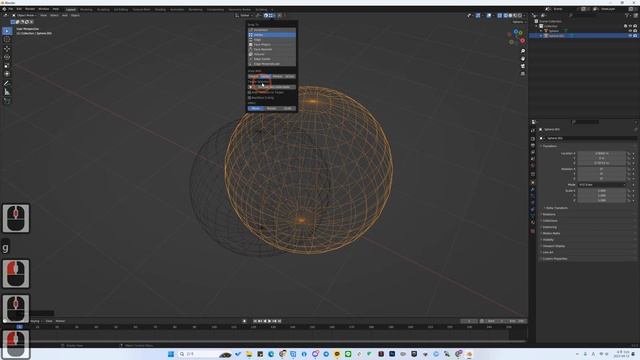Click Vertex snap option

[271, 35]
